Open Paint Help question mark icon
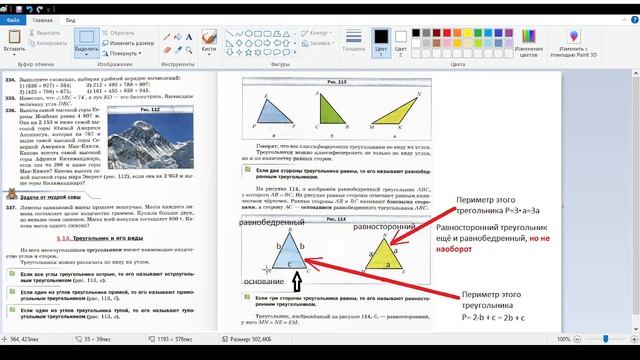 [x=635, y=20]
